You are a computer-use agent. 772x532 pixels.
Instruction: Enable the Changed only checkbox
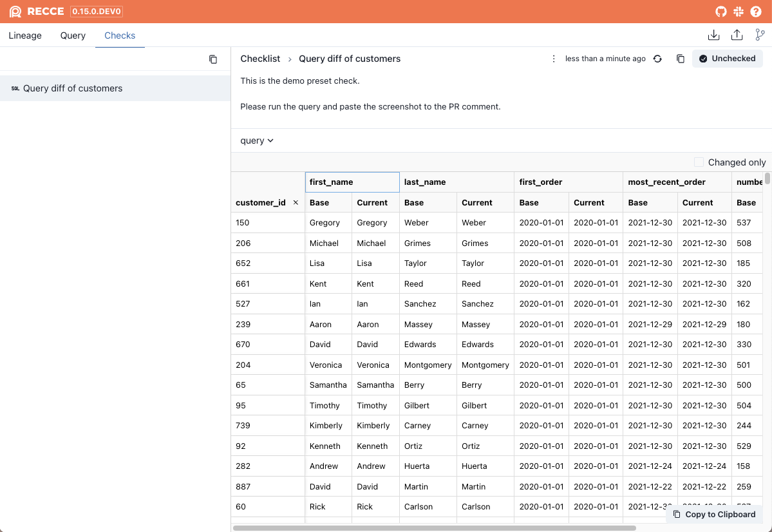[699, 162]
